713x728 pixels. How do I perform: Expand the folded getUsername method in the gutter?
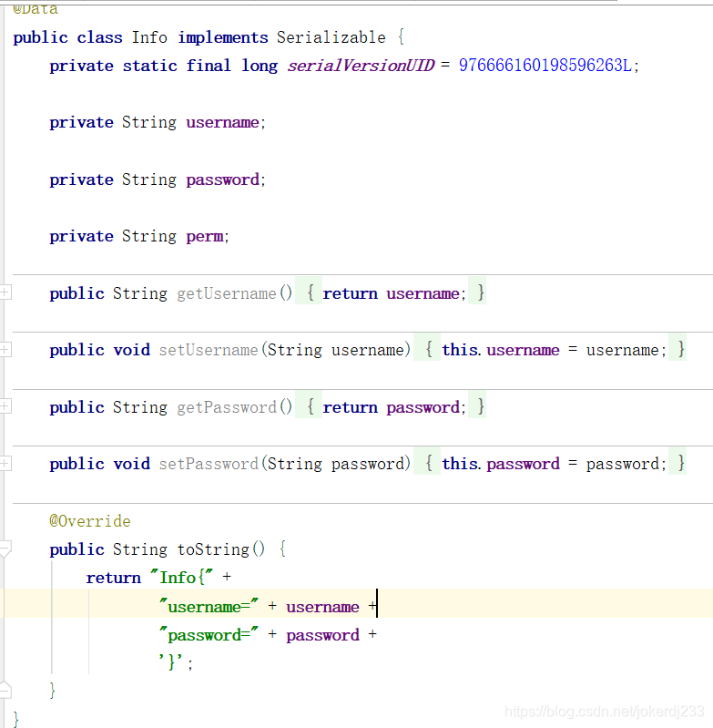point(5,292)
